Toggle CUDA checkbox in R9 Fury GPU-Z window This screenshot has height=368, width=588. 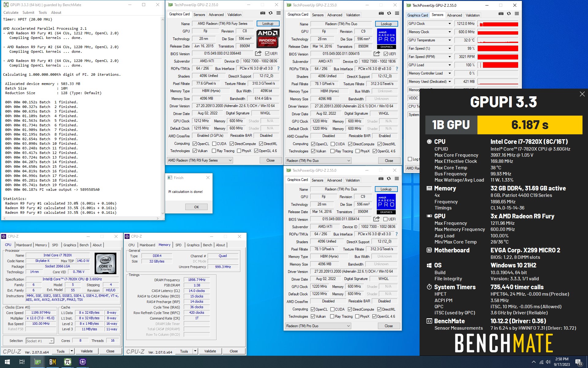coord(214,144)
